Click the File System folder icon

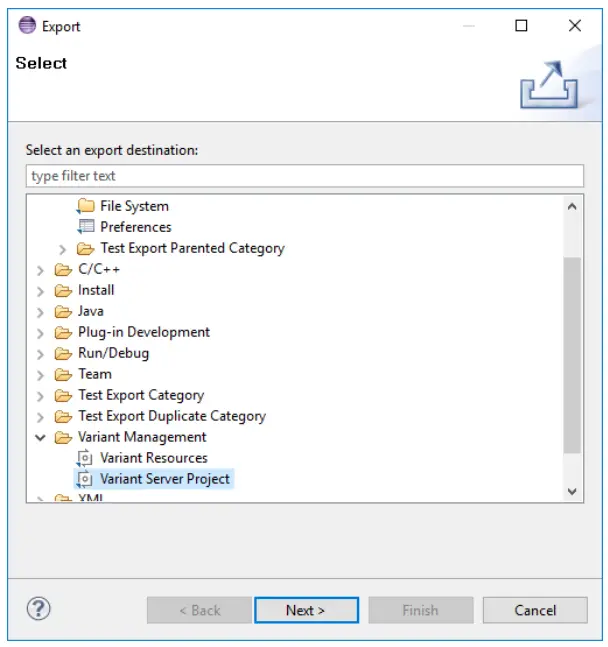coord(85,206)
